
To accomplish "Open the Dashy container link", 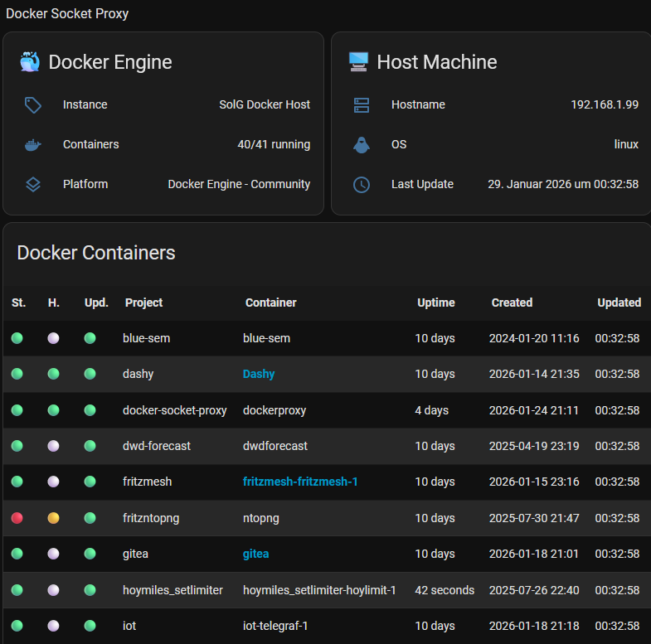I will tap(259, 374).
